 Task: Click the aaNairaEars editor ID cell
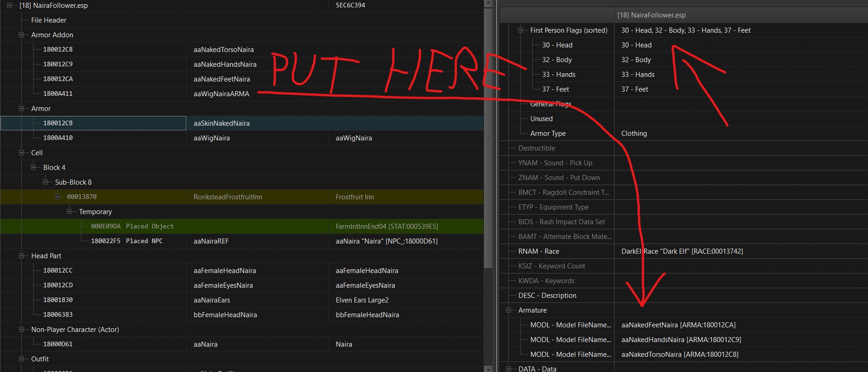tap(212, 300)
